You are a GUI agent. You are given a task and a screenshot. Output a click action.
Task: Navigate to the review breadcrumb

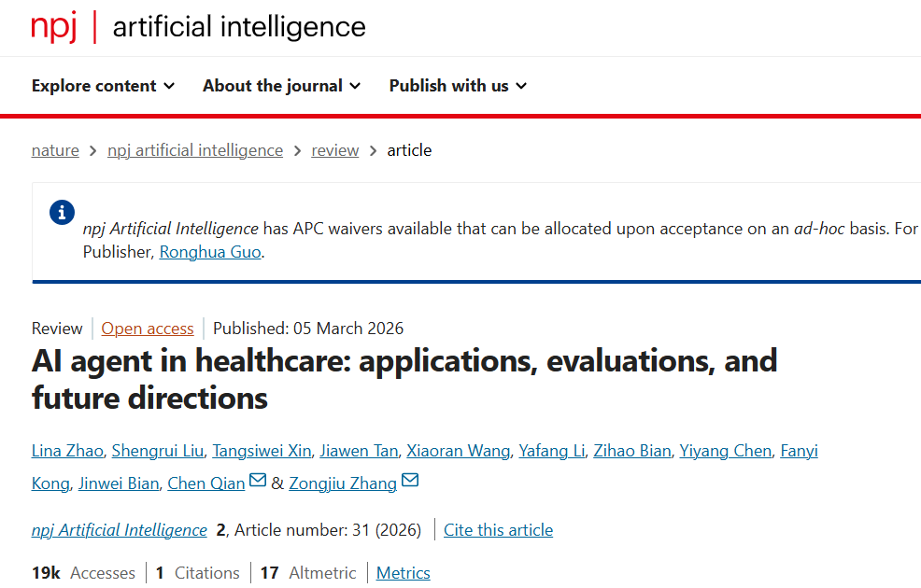click(335, 150)
